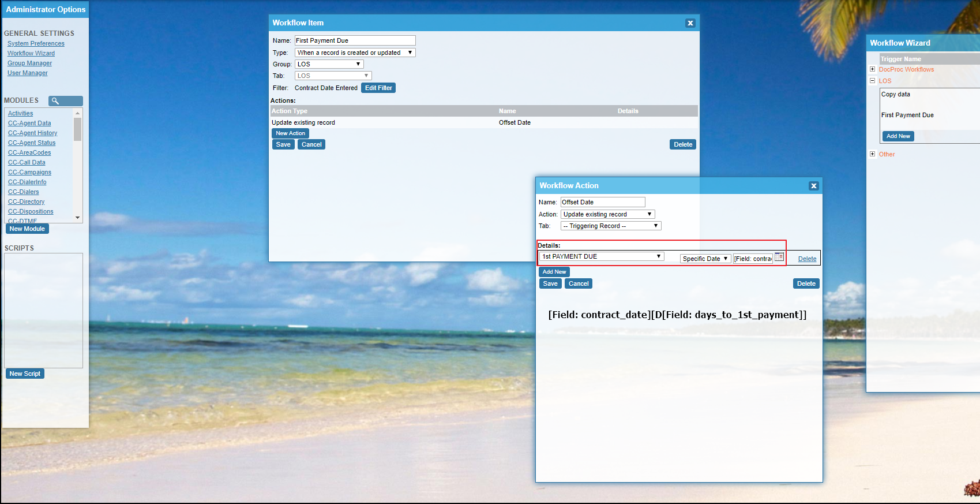Screen dimensions: 980x504
Task: Select CC-Dialers module
Action: tap(24, 192)
